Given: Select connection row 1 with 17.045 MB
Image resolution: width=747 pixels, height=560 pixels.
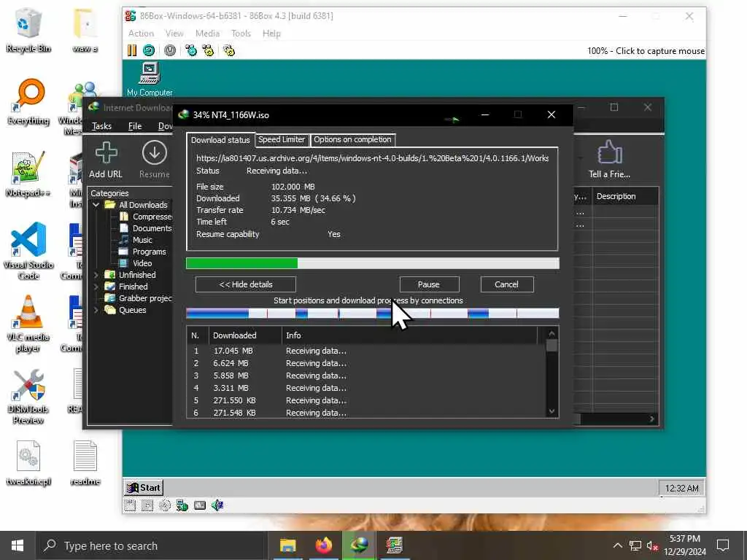Looking at the screenshot, I should [x=365, y=351].
